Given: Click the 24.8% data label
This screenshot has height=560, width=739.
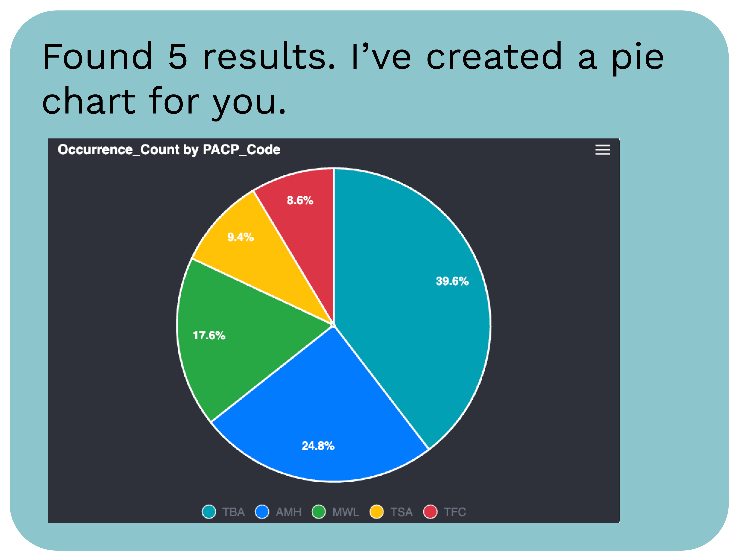Looking at the screenshot, I should 318,445.
